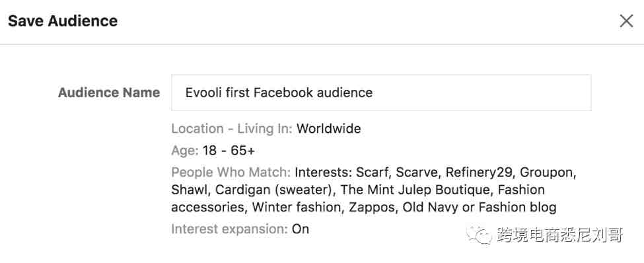The image size is (644, 263).
Task: Select the Worldwide location value
Action: pyautogui.click(x=328, y=129)
